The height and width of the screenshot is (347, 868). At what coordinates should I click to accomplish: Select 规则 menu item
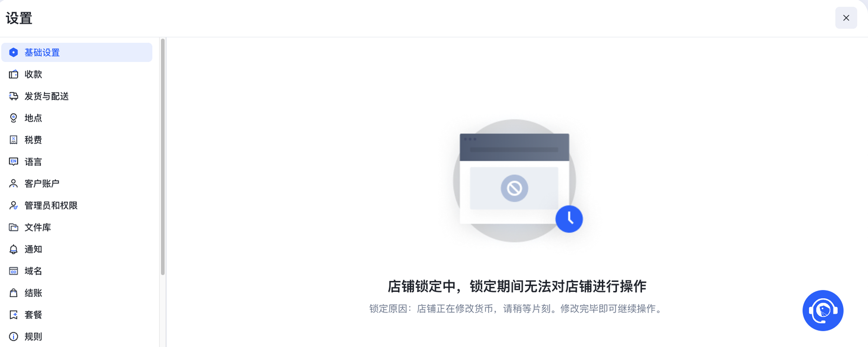pos(77,337)
